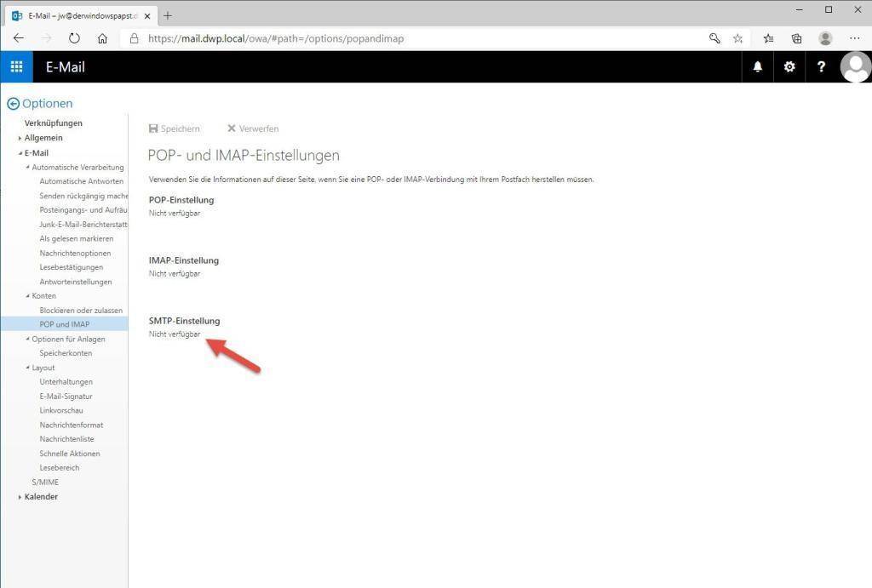Open the Edge favorites star icon
The height and width of the screenshot is (588, 872).
pyautogui.click(x=737, y=38)
